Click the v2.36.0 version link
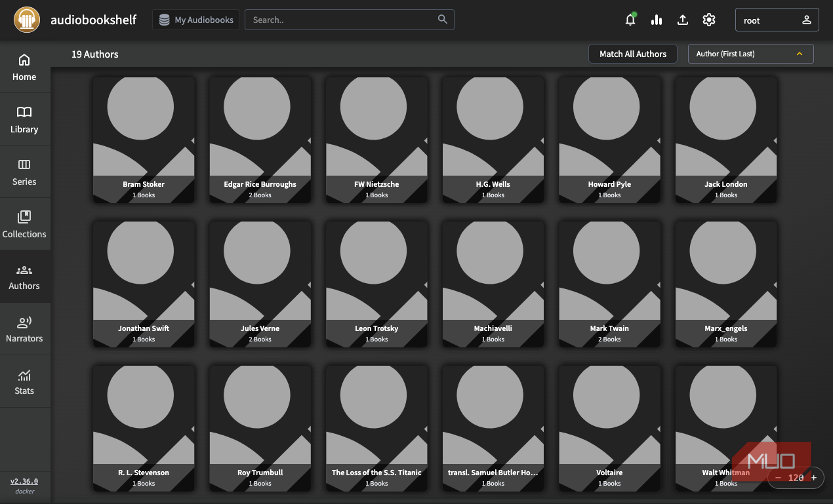The image size is (833, 504). tap(24, 481)
